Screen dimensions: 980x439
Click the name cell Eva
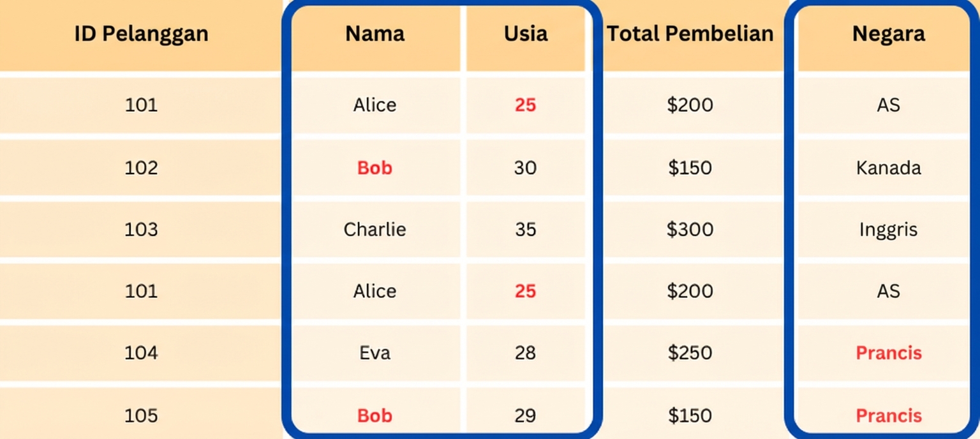[x=375, y=353]
